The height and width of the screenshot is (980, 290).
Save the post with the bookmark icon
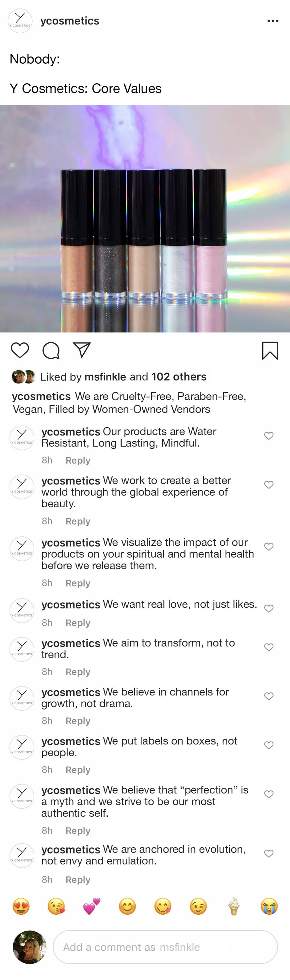click(270, 351)
